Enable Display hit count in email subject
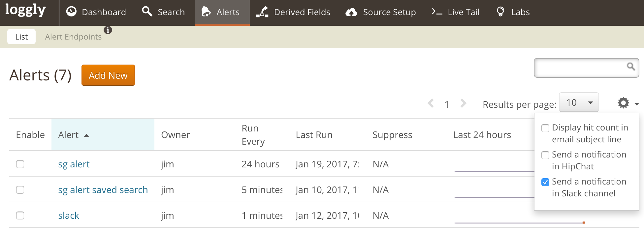644x228 pixels. tap(545, 128)
